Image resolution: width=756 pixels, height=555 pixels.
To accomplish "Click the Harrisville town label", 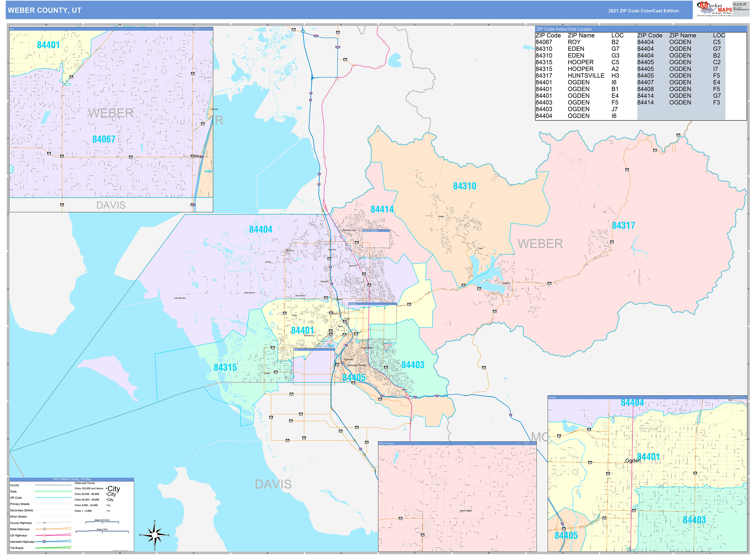I will 353,266.
